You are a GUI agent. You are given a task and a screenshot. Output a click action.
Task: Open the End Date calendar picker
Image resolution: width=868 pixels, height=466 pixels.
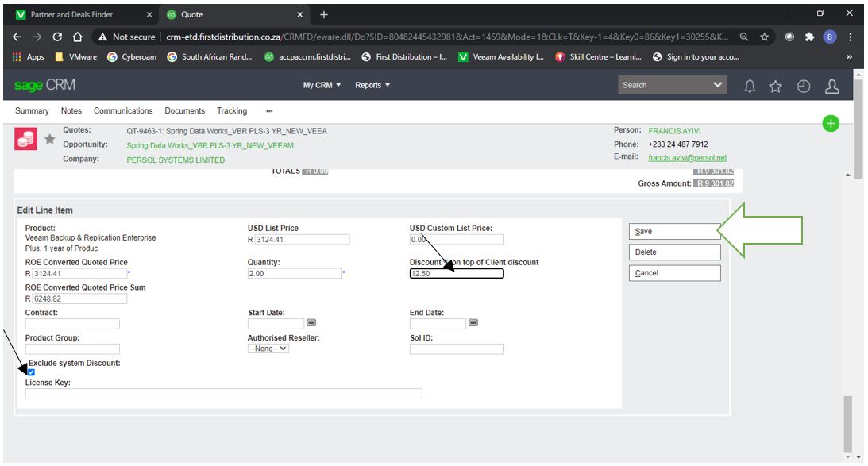[x=473, y=322]
